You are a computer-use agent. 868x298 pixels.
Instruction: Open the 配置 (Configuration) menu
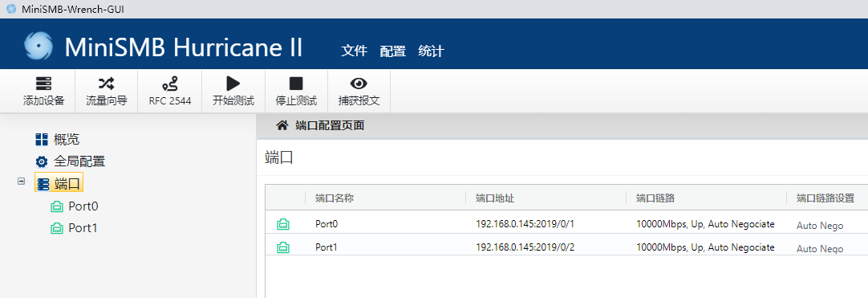[x=393, y=51]
